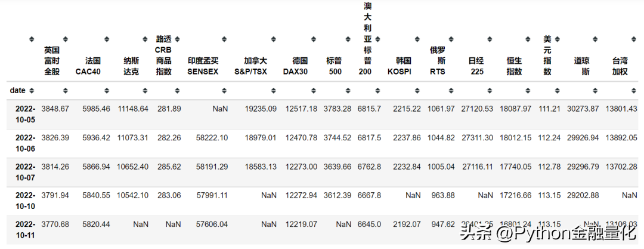644x249 pixels.
Task: Sort by the 印度孟买SENSEX header sort arrows
Action: (224, 39)
